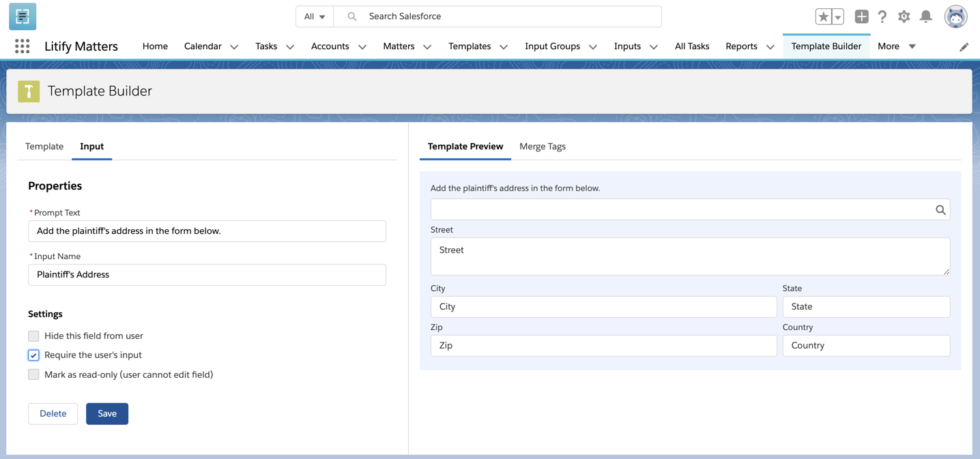The width and height of the screenshot is (980, 459).
Task: Open the Tasks tab
Action: 266,46
